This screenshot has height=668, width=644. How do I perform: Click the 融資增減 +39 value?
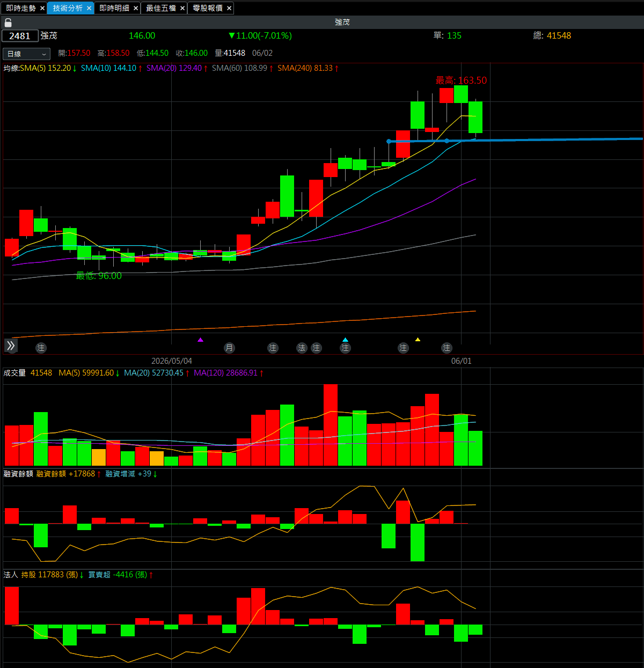pyautogui.click(x=131, y=474)
